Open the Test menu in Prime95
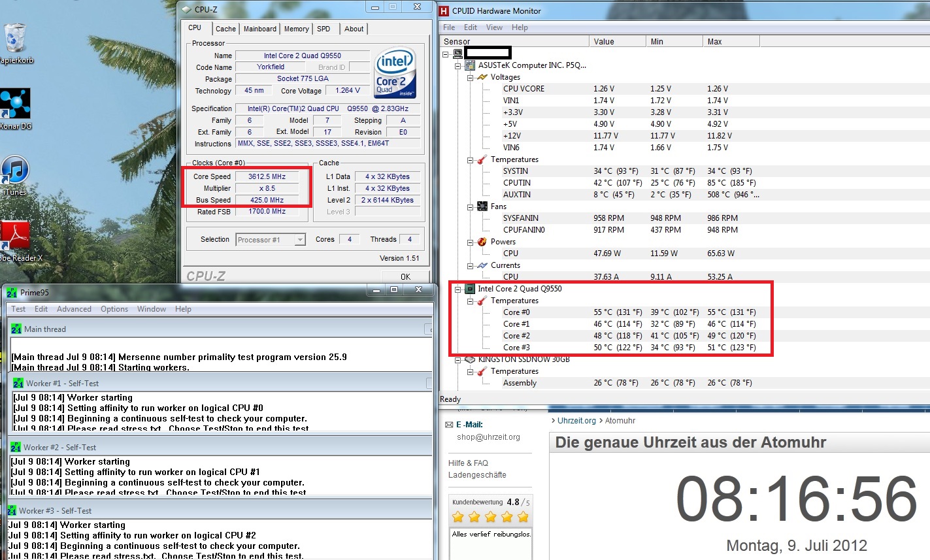Screen dimensions: 930x560 [18, 309]
